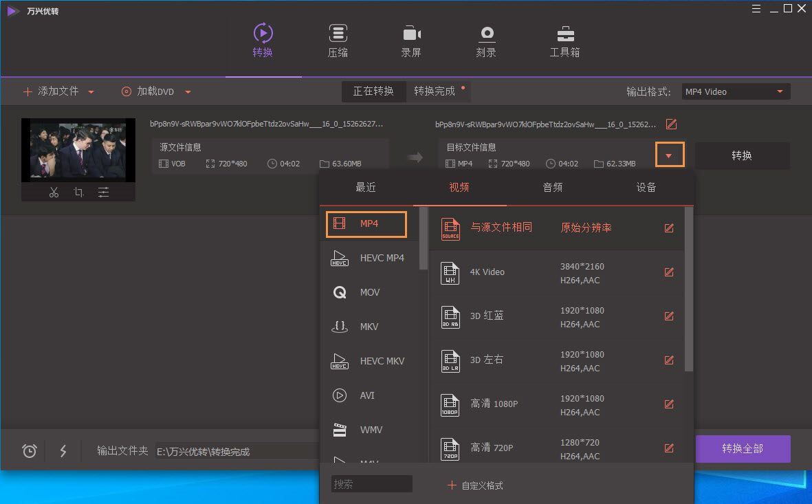This screenshot has width=812, height=504.
Task: Switch to the 音频 tab in the format panel
Action: [552, 186]
